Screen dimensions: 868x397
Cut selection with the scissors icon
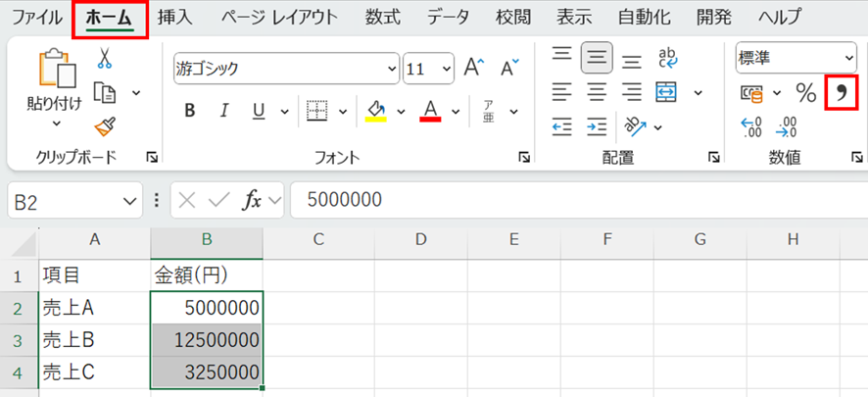tap(105, 58)
